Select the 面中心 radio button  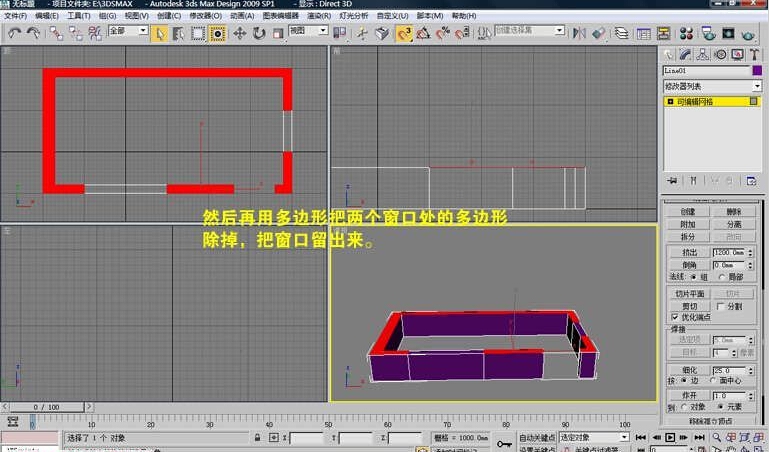click(713, 380)
